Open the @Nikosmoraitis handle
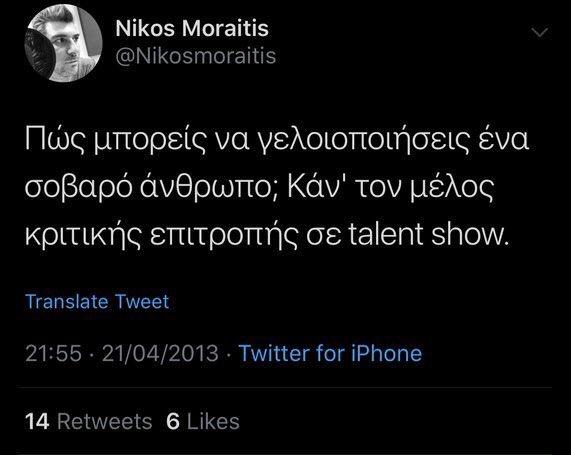The image size is (571, 455). point(196,56)
